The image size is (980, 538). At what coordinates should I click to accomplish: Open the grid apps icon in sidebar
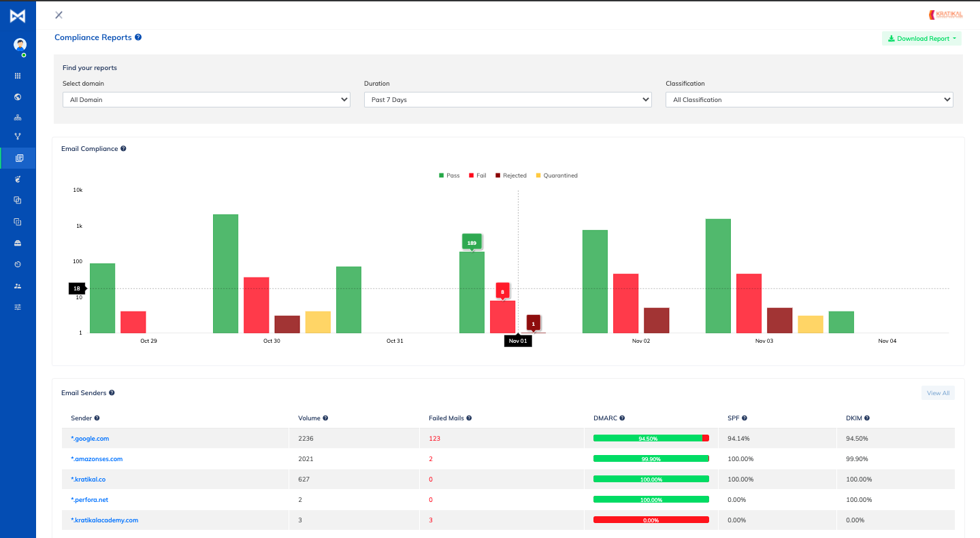point(18,76)
